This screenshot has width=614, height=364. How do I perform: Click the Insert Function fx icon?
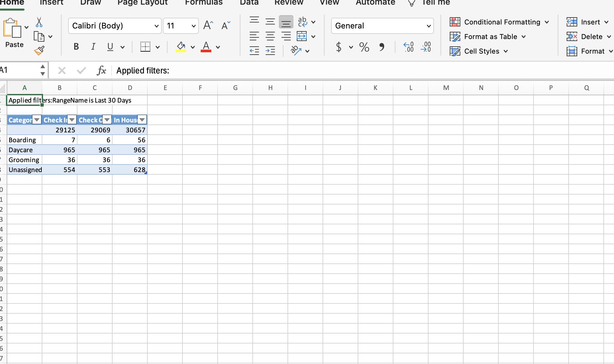101,70
